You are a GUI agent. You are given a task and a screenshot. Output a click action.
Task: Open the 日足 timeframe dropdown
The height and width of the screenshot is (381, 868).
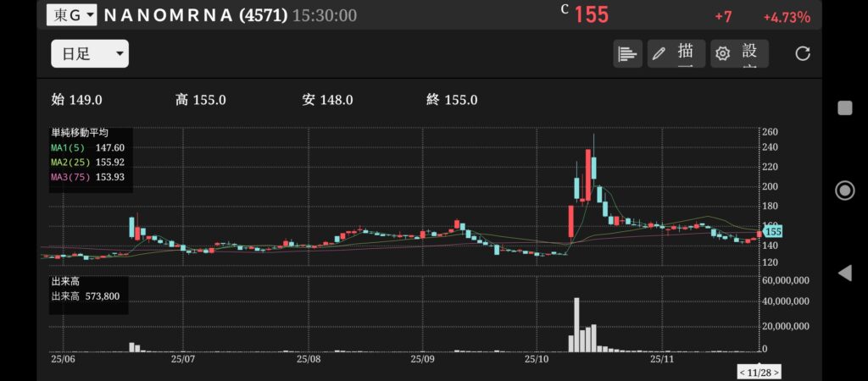pyautogui.click(x=89, y=53)
